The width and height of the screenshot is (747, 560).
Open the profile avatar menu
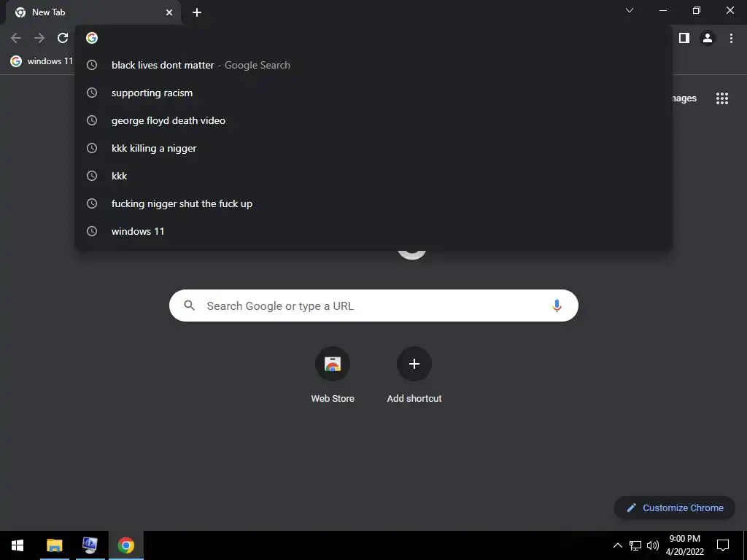(708, 38)
